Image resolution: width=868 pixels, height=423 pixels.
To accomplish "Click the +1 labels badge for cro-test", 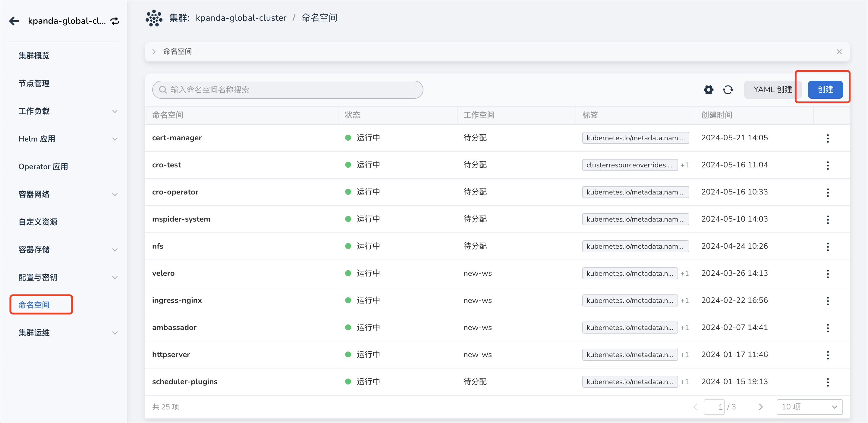I will point(684,165).
